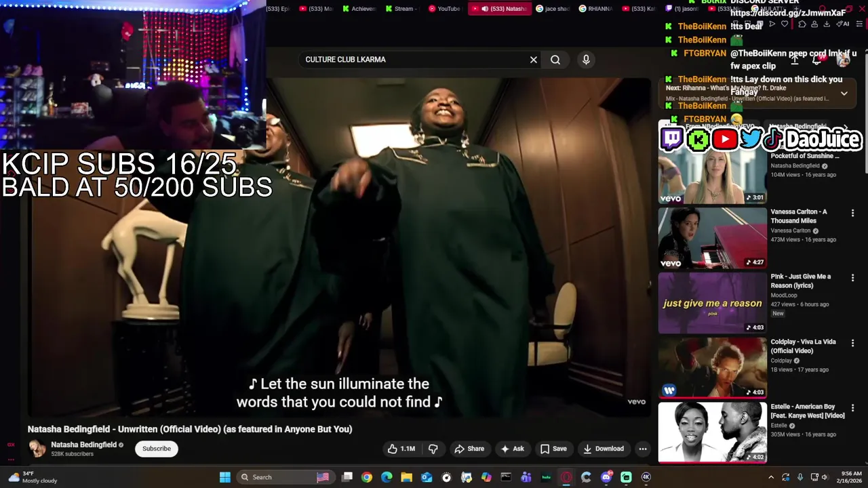This screenshot has width=868, height=488.
Task: Open MoodLoop channel link
Action: (x=784, y=296)
